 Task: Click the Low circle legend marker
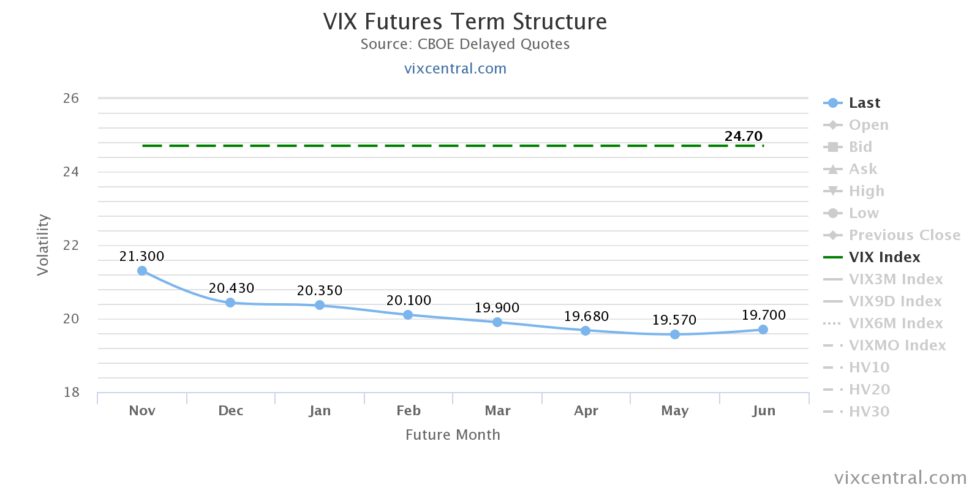pos(832,213)
